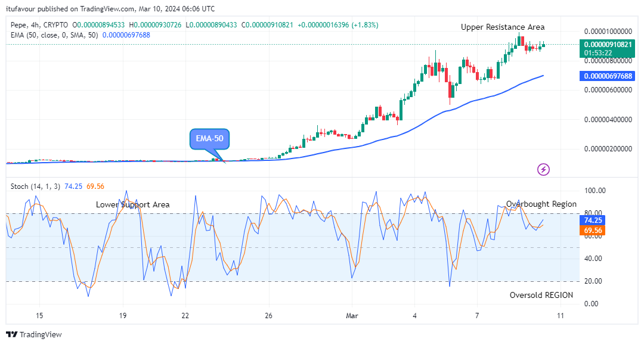
Task: Click the 0.00001000000 price axis label
Action: pyautogui.click(x=608, y=32)
